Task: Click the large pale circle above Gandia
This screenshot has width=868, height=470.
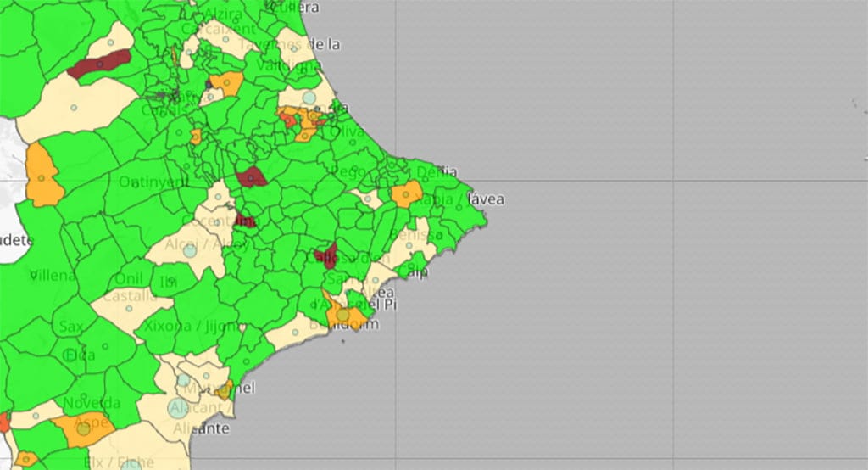Action: point(309,98)
